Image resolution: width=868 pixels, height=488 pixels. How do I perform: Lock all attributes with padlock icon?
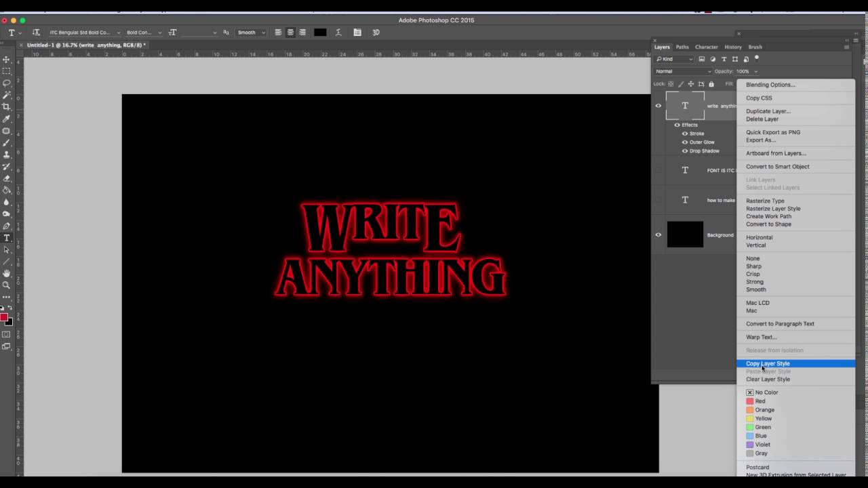coord(711,84)
